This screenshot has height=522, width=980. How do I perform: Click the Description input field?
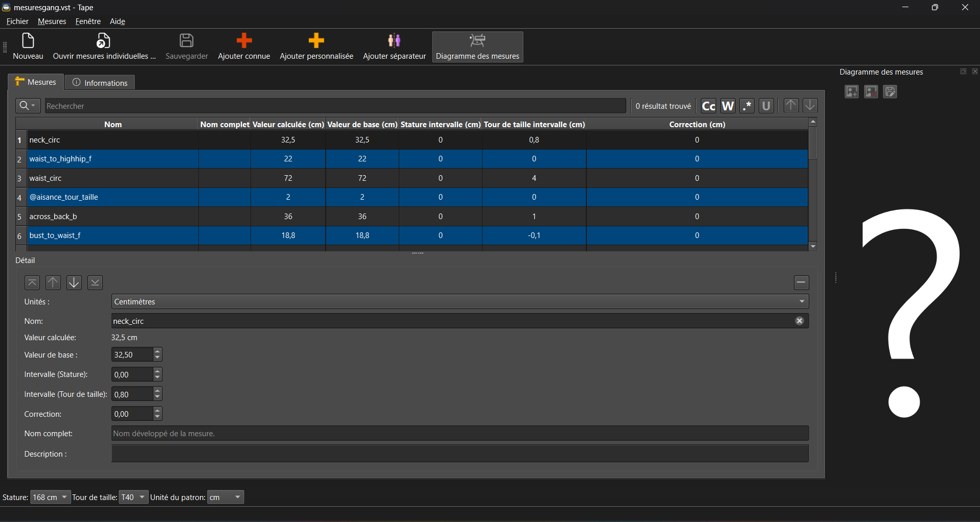(x=460, y=454)
